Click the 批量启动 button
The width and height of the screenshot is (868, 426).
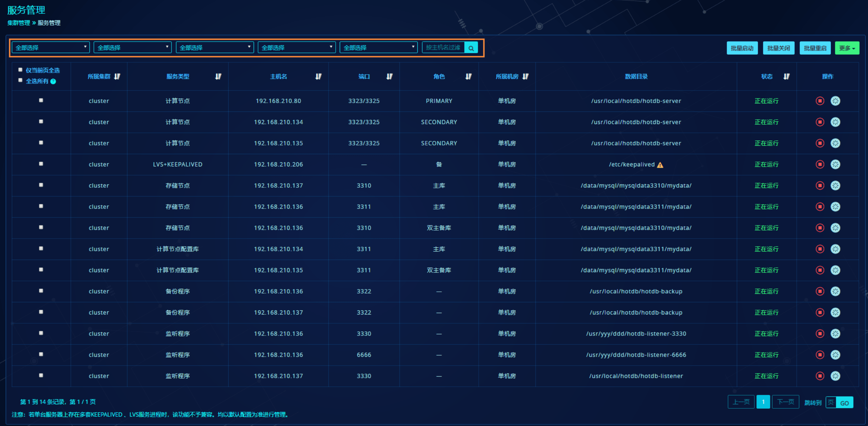click(742, 48)
